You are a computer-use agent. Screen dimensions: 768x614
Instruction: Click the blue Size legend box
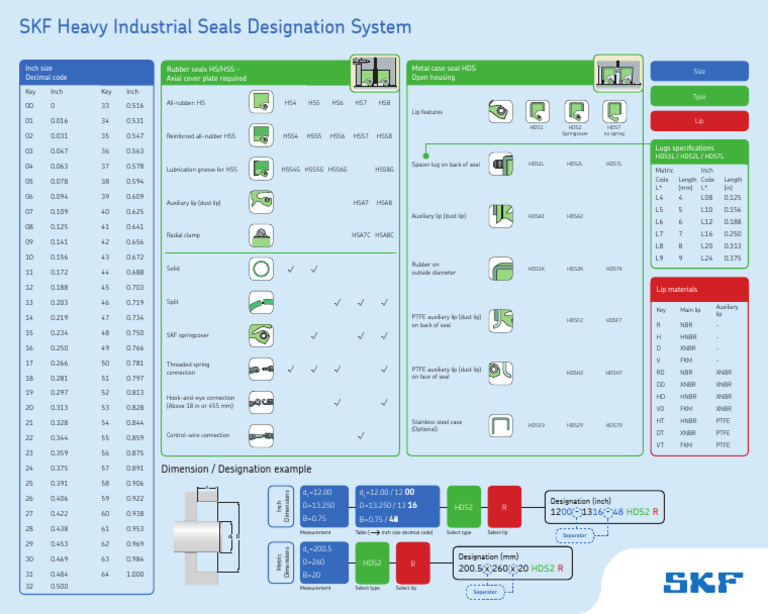click(699, 71)
